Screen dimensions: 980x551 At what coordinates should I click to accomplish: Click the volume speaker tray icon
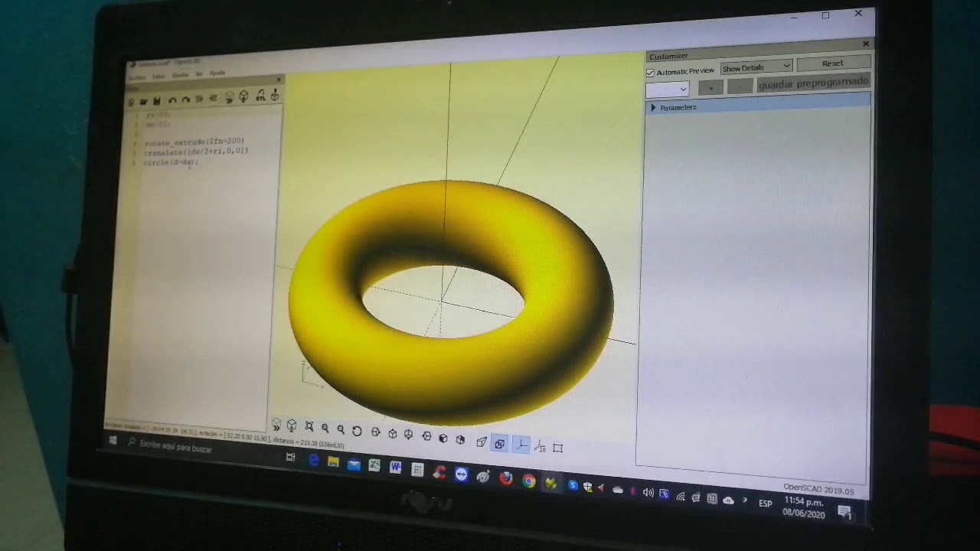point(648,492)
